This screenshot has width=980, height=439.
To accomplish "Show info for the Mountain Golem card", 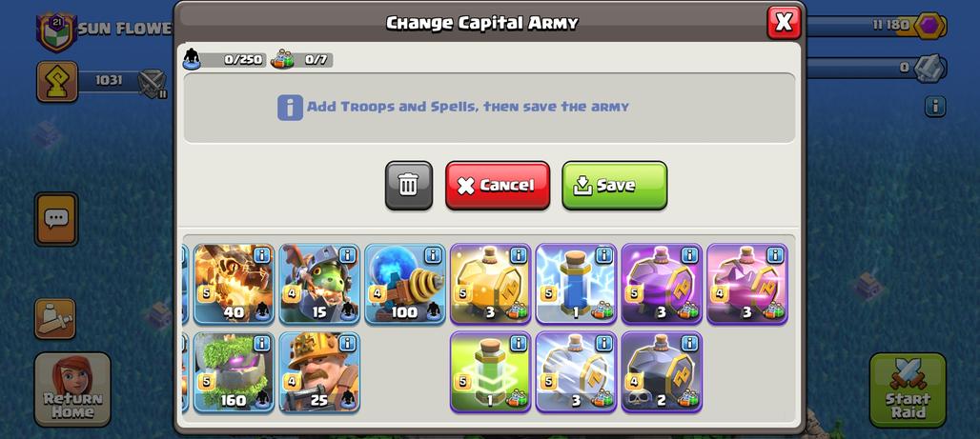I will tap(261, 343).
